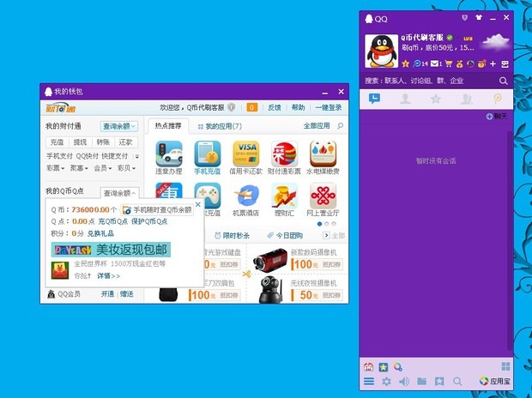Screen dimensions: 532x398
Task: Open Tencent Weibo icon showing 14
Action: 420,63
